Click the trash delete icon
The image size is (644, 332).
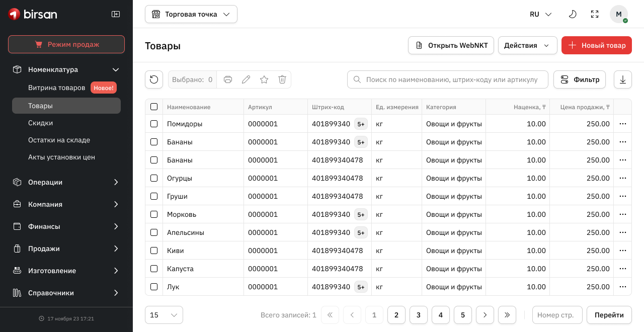(x=282, y=79)
